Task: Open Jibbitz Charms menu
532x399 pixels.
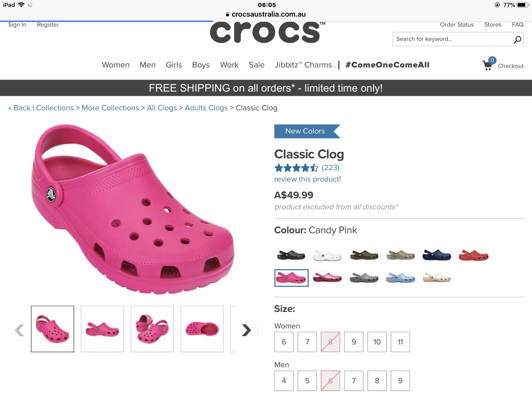Action: [x=303, y=65]
